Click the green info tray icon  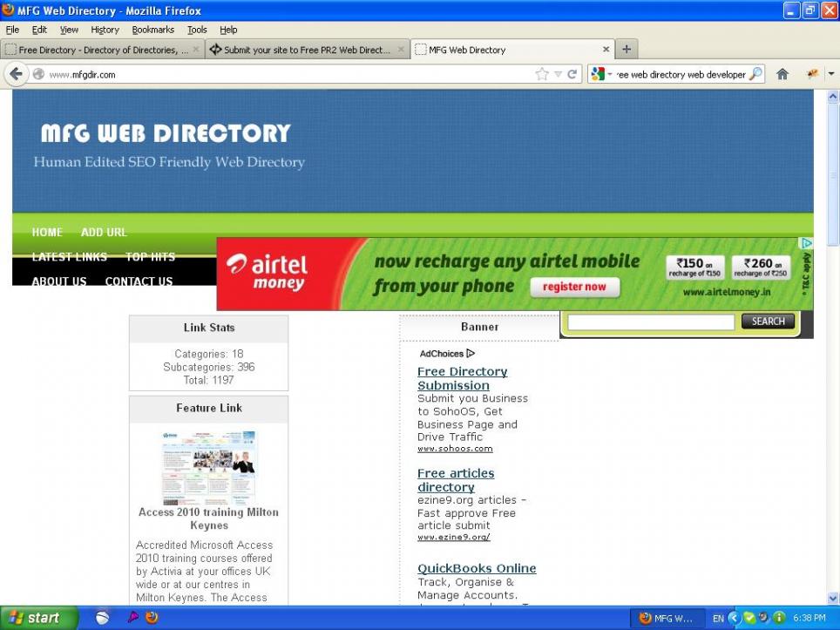tap(780, 618)
